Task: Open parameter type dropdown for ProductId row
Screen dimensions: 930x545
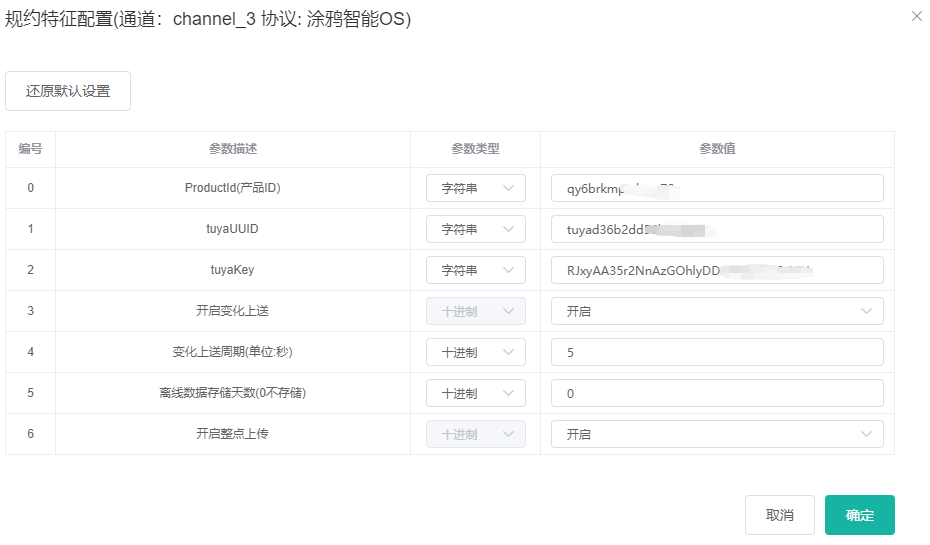Action: pyautogui.click(x=475, y=188)
